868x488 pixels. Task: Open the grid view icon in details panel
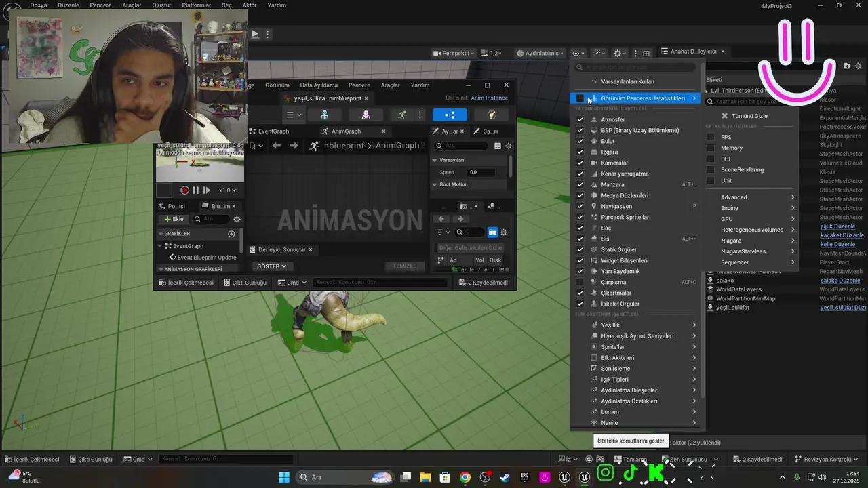pyautogui.click(x=497, y=146)
